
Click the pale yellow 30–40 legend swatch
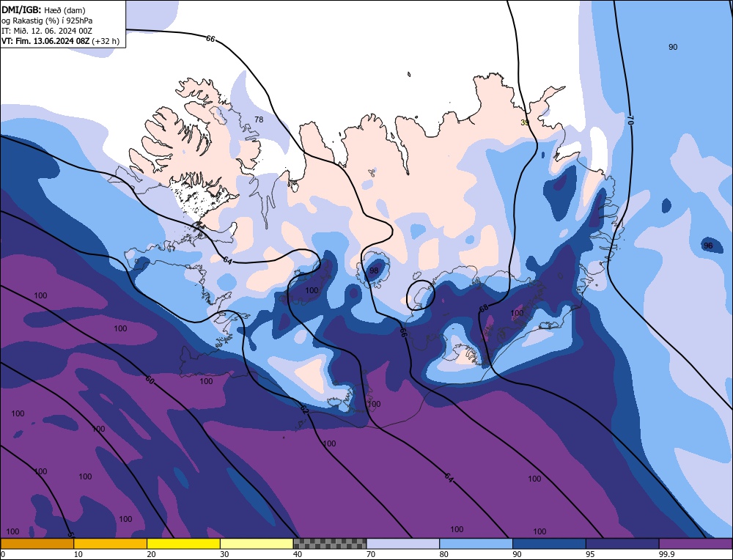[x=257, y=544]
